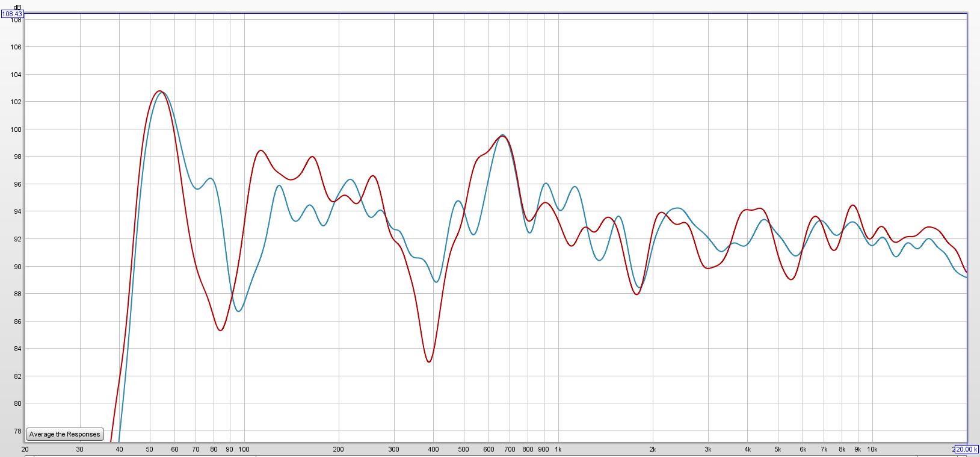Click the 500 label on the frequency axis
The height and width of the screenshot is (457, 980).
coord(464,449)
